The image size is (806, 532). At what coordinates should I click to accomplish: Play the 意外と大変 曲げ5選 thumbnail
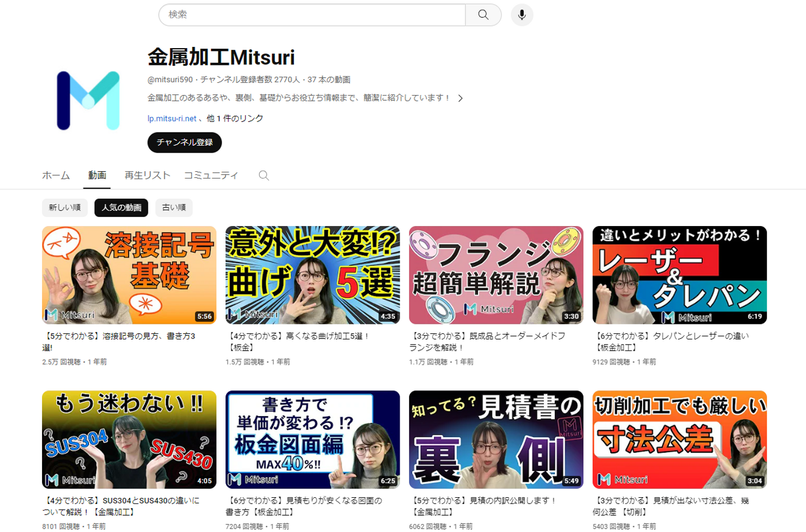[313, 275]
